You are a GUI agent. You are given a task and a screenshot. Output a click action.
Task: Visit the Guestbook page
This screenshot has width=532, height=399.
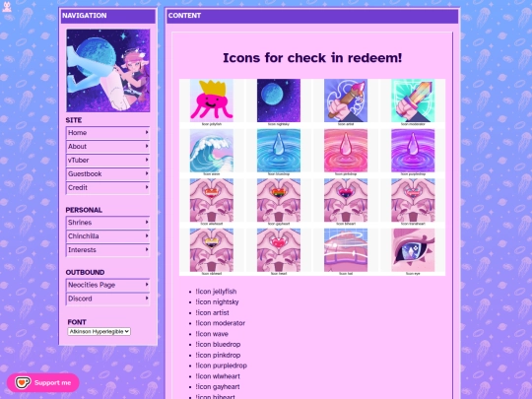[108, 174]
